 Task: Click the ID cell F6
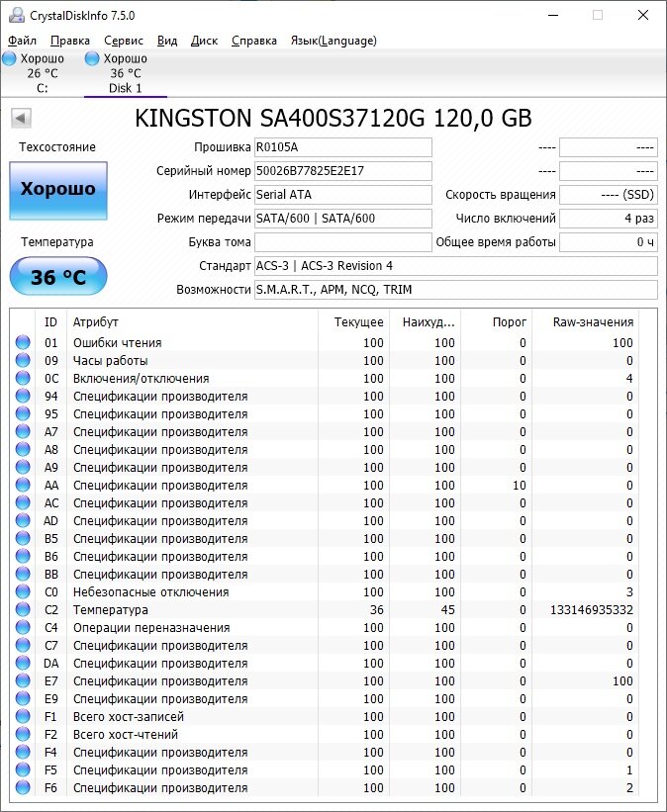tap(50, 788)
